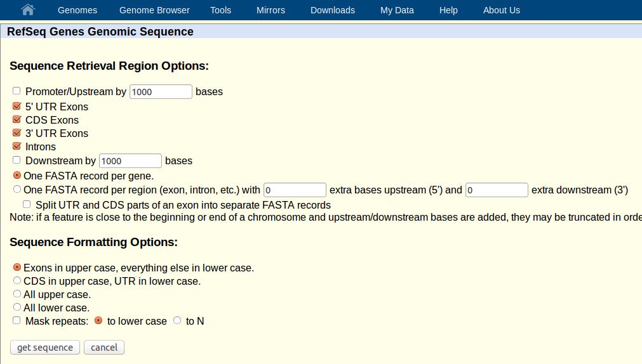The image size is (642, 364).
Task: Open the Help menu
Action: point(448,10)
